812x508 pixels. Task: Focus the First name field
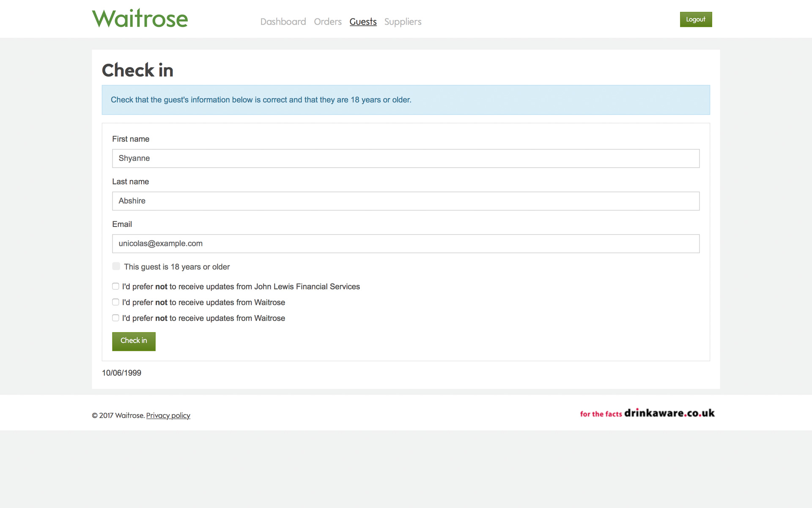pos(406,158)
